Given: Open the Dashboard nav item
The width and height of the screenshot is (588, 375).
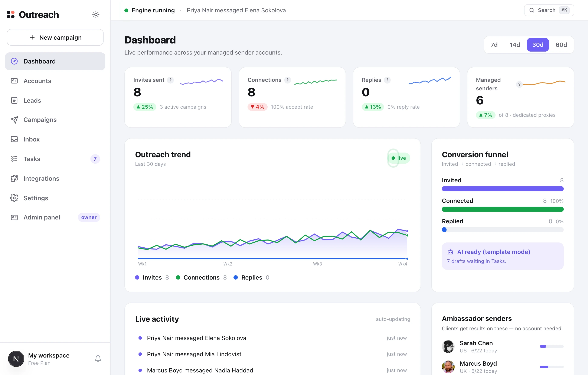Looking at the screenshot, I should click(55, 61).
